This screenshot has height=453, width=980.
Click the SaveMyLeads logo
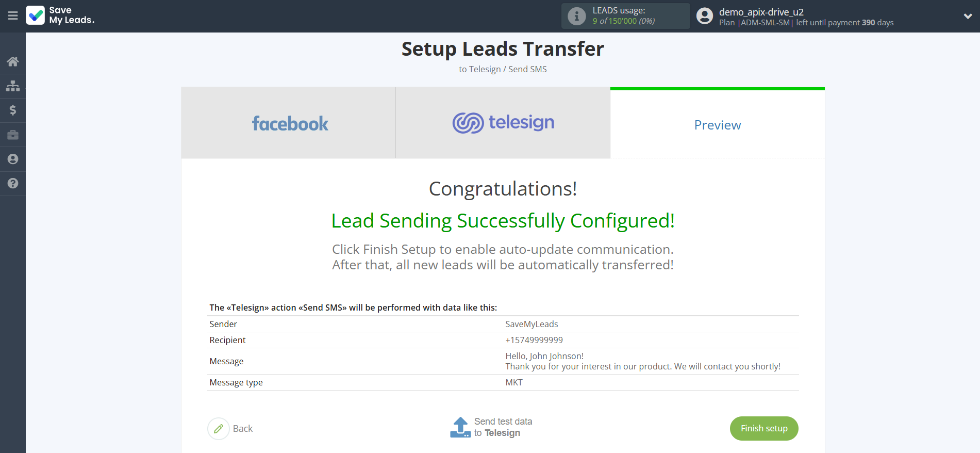pyautogui.click(x=60, y=16)
